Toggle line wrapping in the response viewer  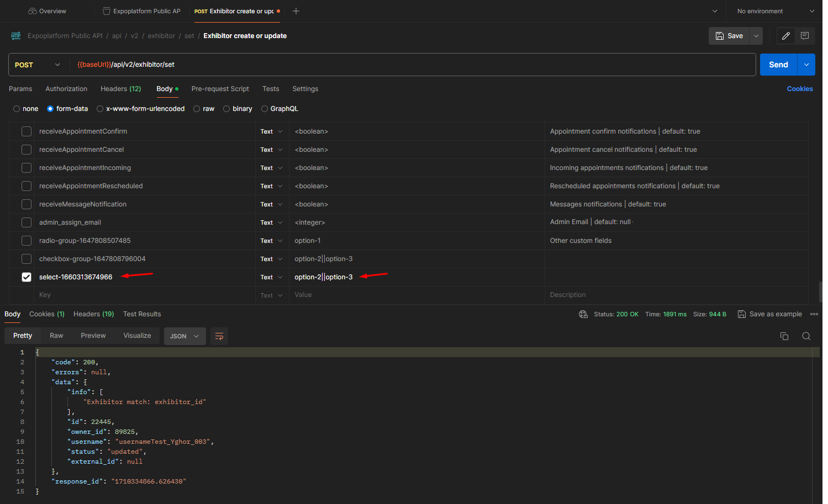point(219,336)
